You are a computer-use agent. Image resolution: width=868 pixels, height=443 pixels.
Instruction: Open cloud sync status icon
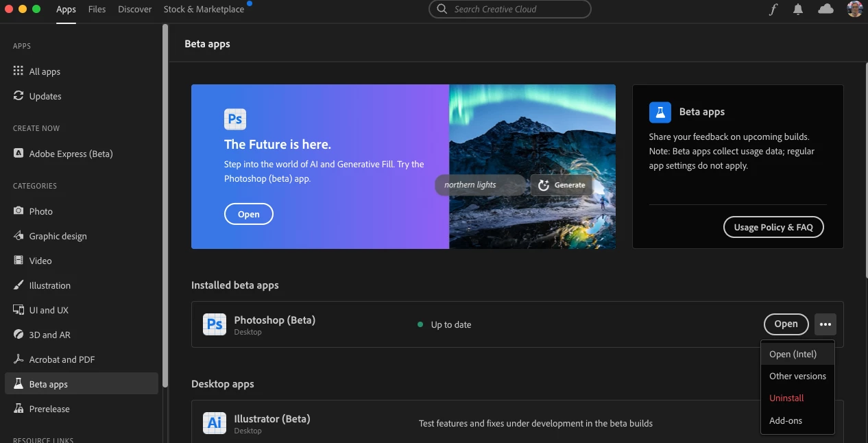point(825,9)
